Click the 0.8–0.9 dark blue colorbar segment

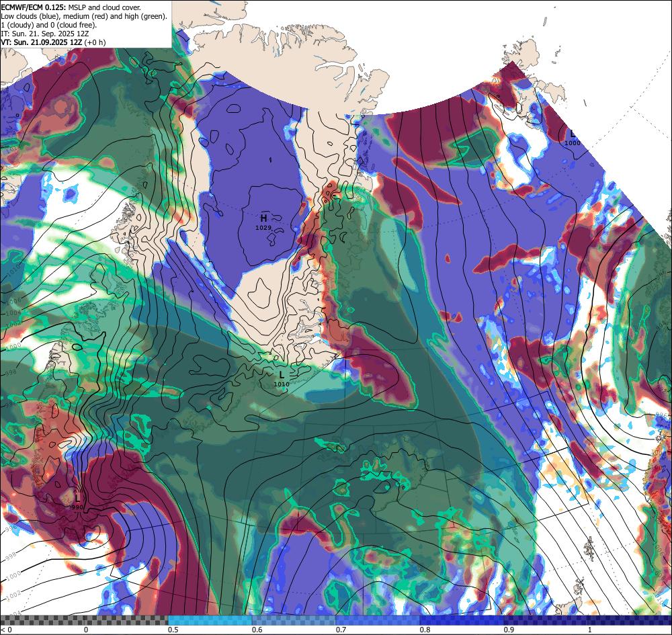tap(462, 620)
